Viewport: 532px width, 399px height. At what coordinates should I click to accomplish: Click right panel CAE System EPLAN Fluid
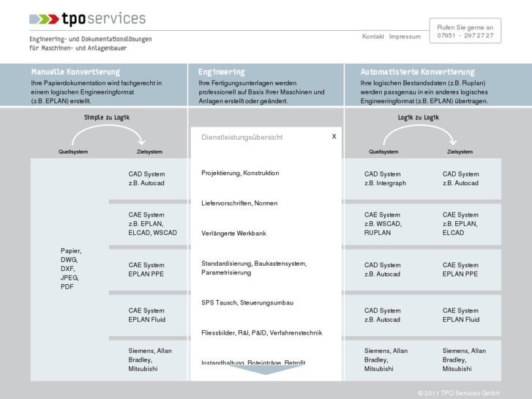[x=461, y=315]
